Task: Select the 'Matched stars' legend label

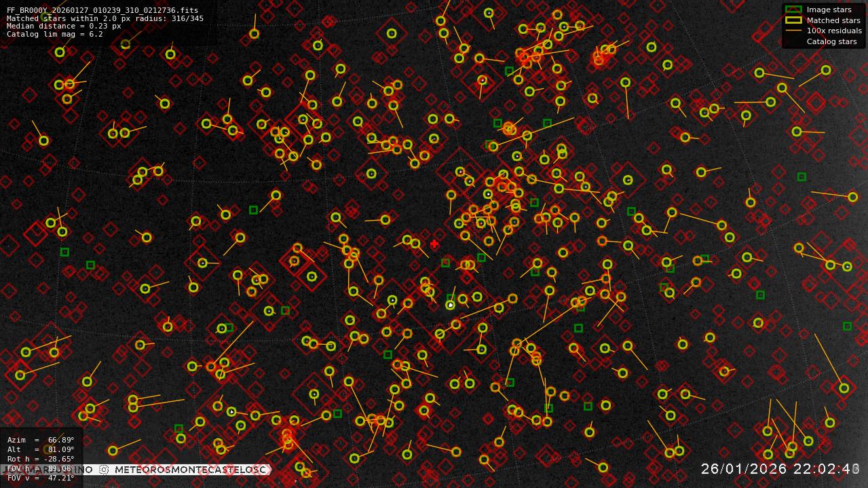Action: [833, 20]
